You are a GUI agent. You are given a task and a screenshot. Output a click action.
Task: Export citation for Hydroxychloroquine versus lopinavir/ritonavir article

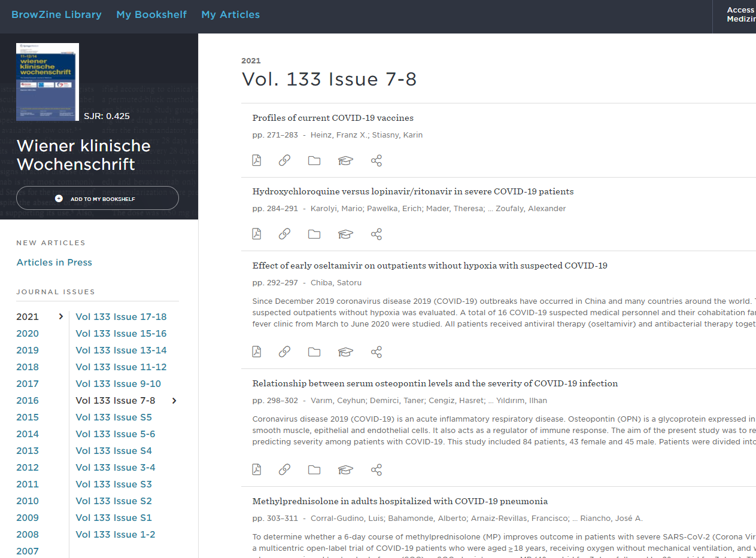click(x=345, y=234)
